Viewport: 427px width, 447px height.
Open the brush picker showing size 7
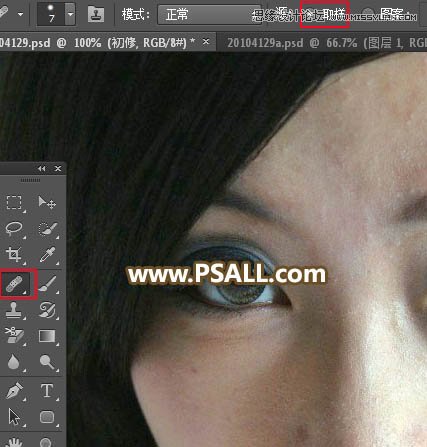point(51,14)
